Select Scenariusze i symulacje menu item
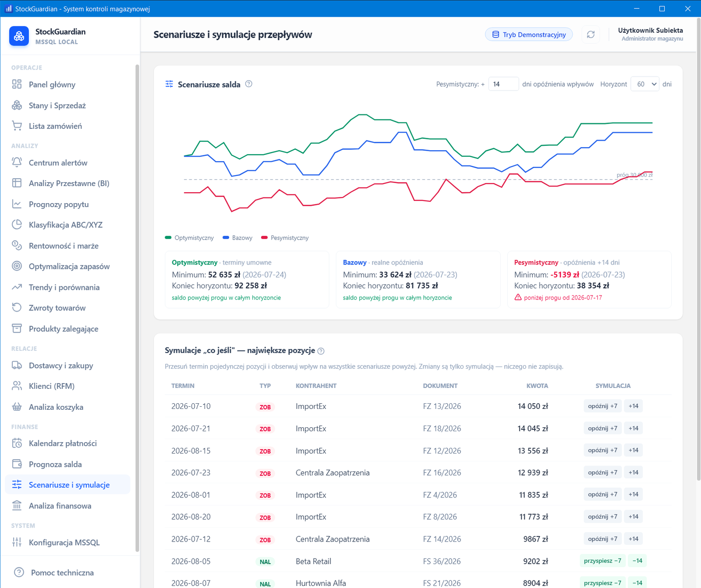 67,485
